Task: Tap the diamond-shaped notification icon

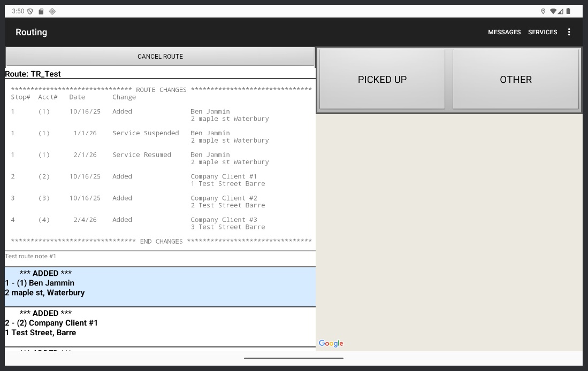Action: coord(52,11)
